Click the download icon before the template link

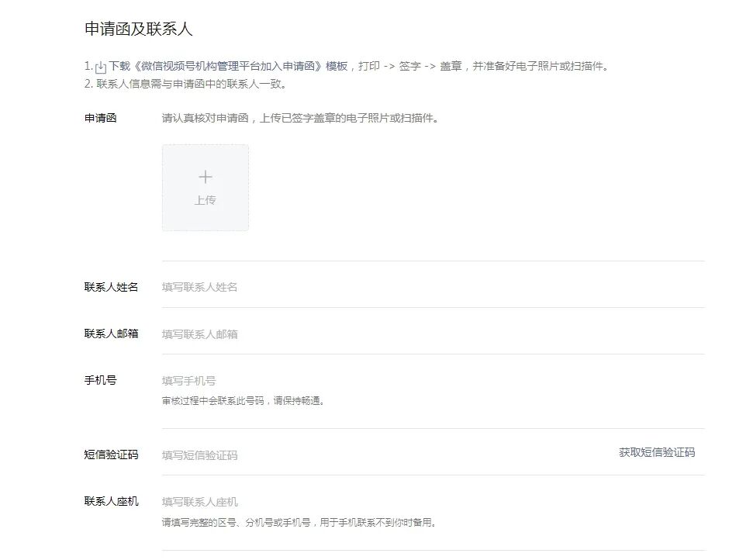[x=99, y=67]
